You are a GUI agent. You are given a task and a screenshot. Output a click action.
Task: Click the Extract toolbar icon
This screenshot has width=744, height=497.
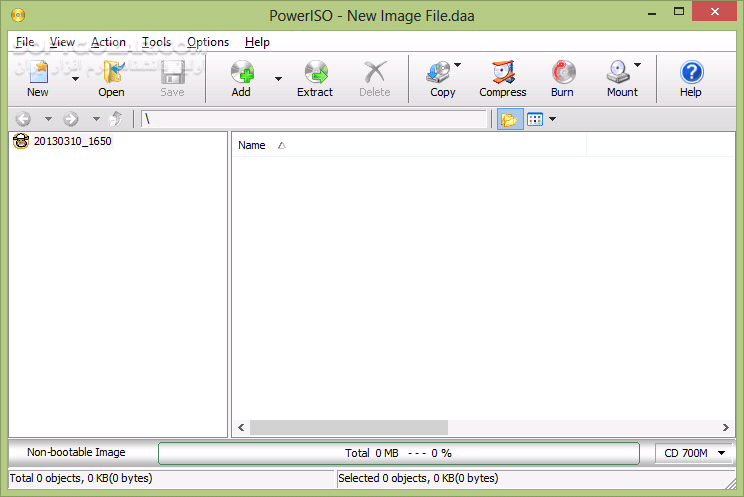click(x=316, y=73)
